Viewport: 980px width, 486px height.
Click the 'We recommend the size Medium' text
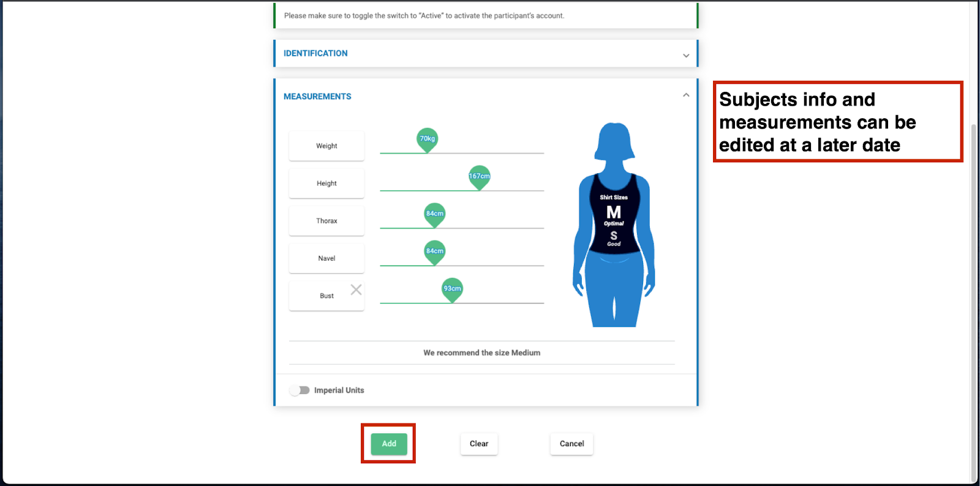tap(482, 353)
